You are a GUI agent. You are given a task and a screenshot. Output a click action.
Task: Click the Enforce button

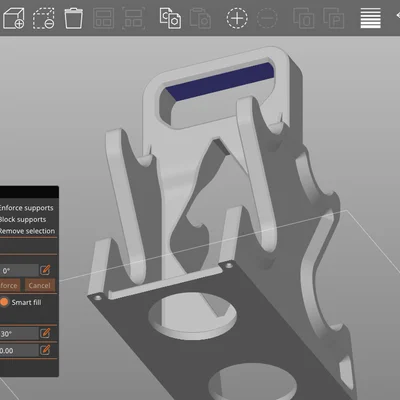[x=10, y=285]
